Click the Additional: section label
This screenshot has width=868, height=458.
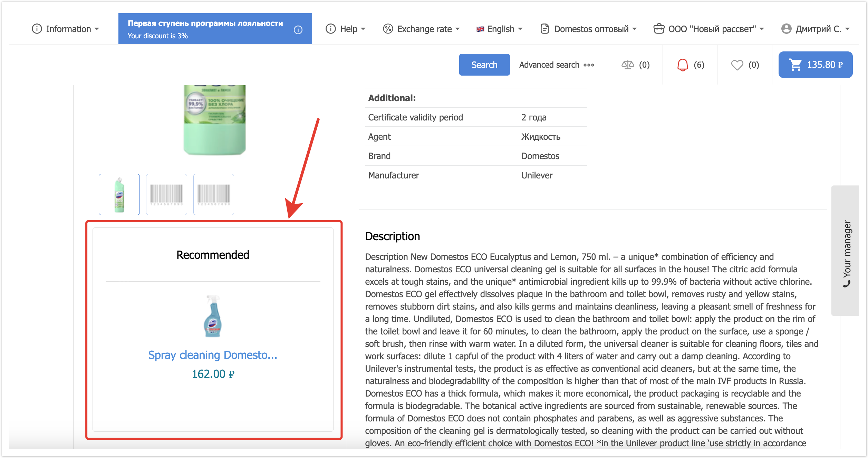coord(392,98)
